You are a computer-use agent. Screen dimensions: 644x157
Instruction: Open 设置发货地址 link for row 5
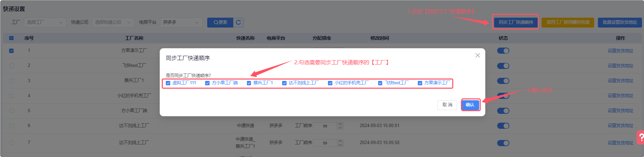coord(620,110)
